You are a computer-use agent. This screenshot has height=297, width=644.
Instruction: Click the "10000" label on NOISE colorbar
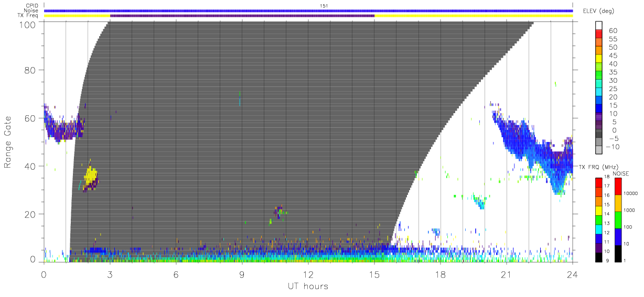click(631, 194)
